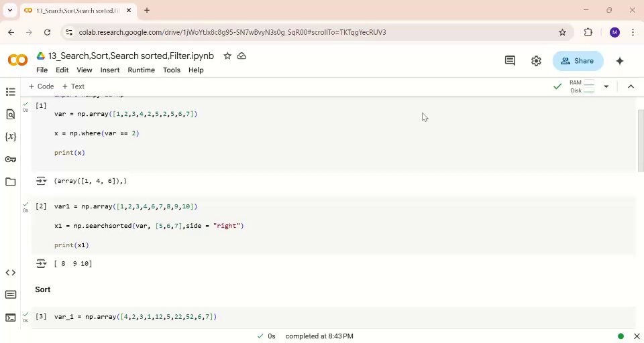Image resolution: width=644 pixels, height=343 pixels.
Task: Close the bottom status bar
Action: click(x=637, y=336)
